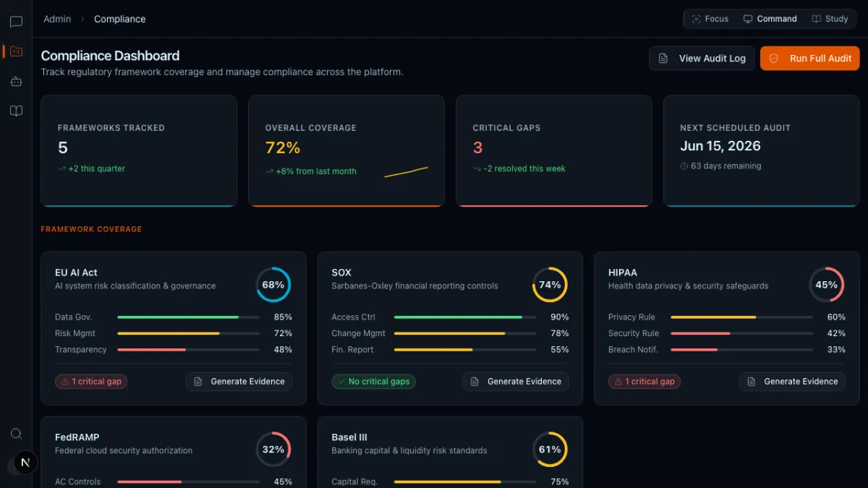The height and width of the screenshot is (488, 868).
Task: Click HIPAA Generate Evidence document icon
Action: 752,382
